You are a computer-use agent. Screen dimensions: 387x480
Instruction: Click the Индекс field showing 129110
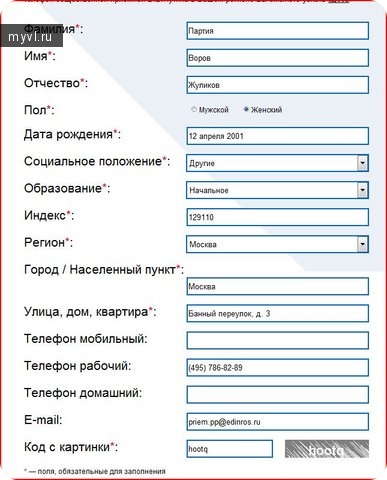point(277,217)
